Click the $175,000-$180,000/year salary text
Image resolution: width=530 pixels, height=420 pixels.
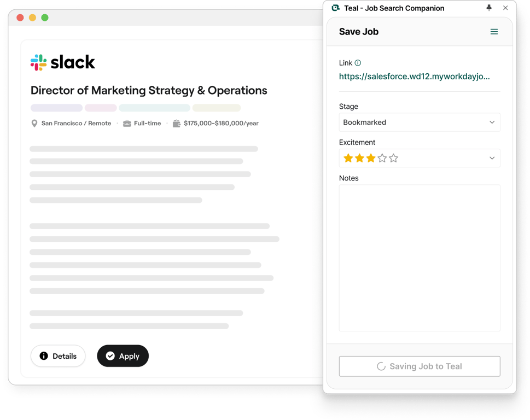tap(221, 124)
